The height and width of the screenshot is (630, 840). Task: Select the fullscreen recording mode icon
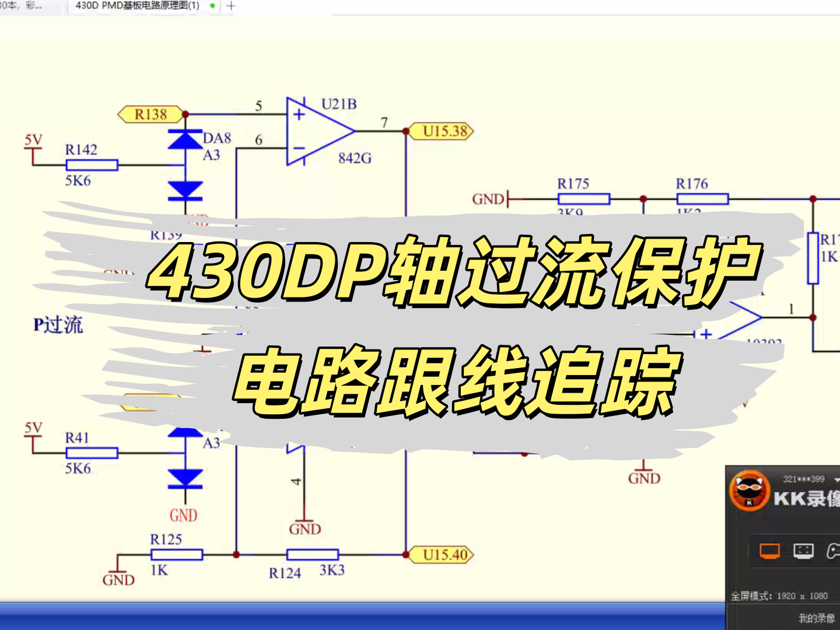769,550
